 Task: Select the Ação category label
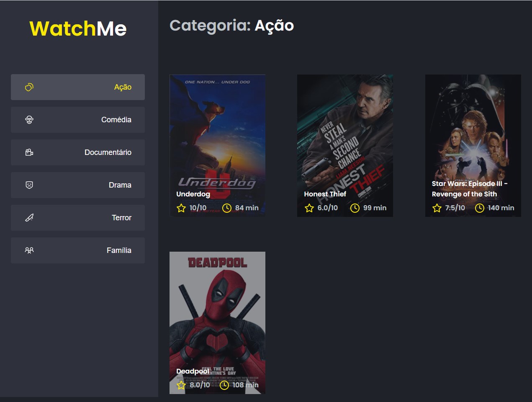pyautogui.click(x=123, y=87)
